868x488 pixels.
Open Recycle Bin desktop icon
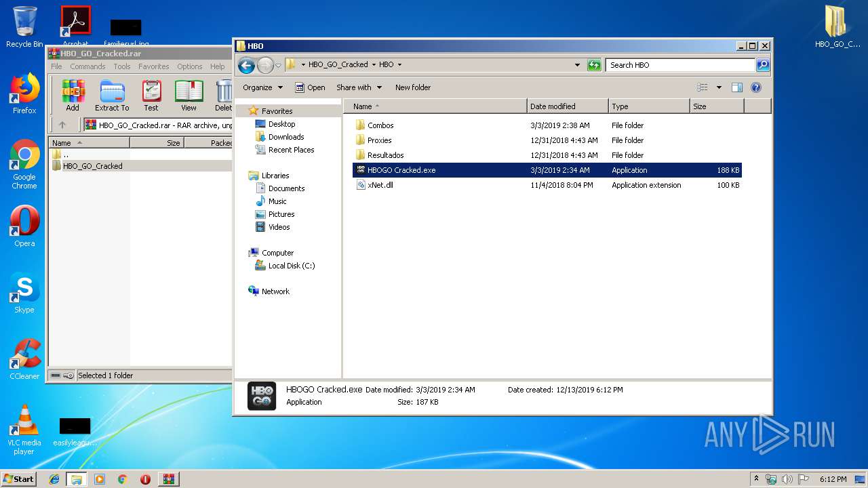24,27
